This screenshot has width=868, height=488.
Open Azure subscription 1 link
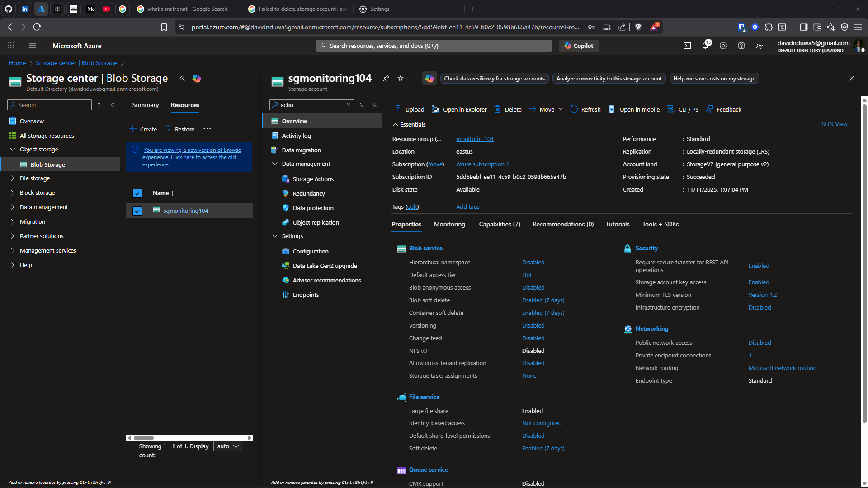(x=482, y=164)
